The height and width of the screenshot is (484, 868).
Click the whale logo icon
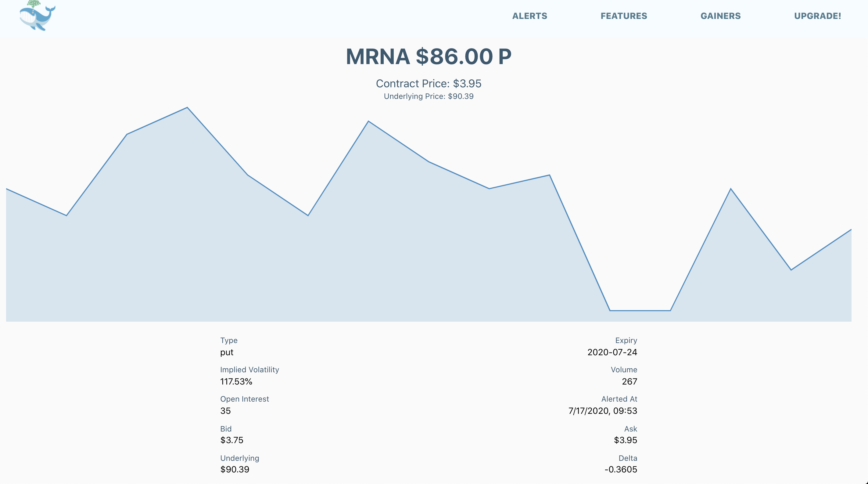(x=37, y=16)
